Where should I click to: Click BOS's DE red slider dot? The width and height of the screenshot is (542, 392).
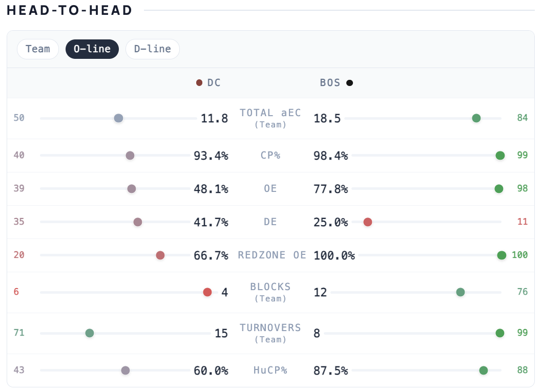click(368, 222)
